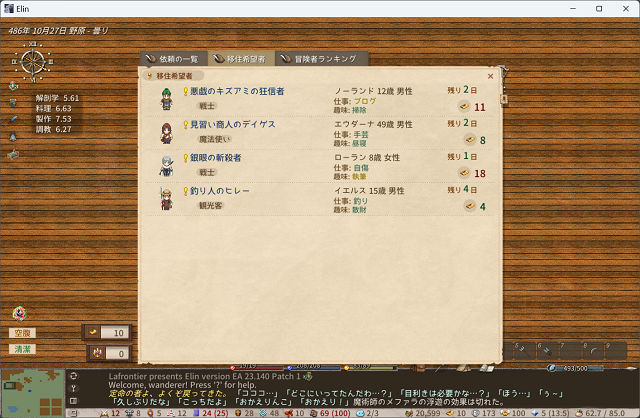Click the 清潔 status label
640x418 pixels.
coord(22,349)
